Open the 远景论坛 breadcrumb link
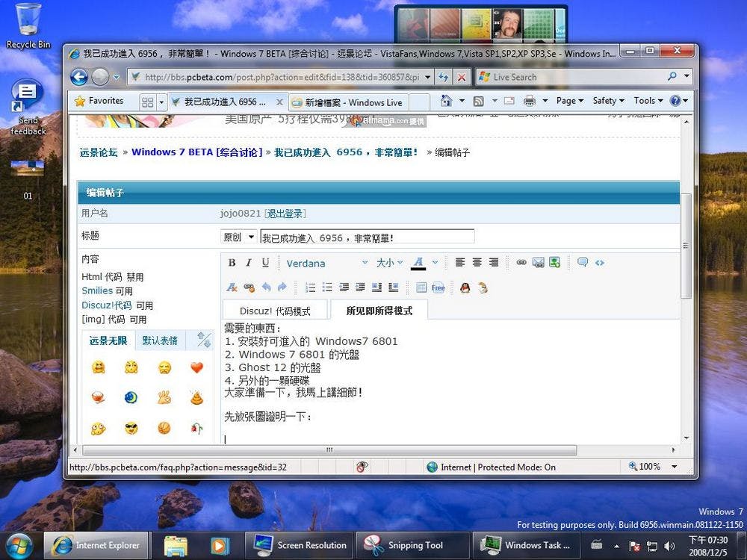 [x=99, y=152]
